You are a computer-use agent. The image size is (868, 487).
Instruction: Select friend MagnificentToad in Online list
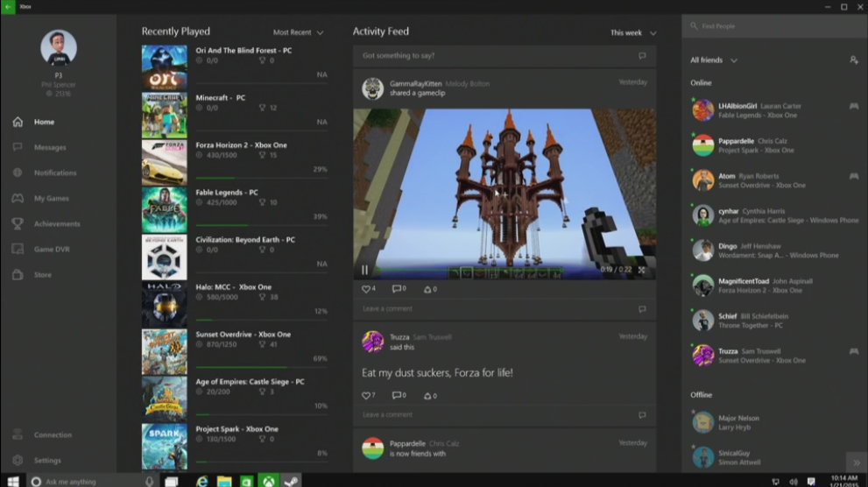(775, 286)
